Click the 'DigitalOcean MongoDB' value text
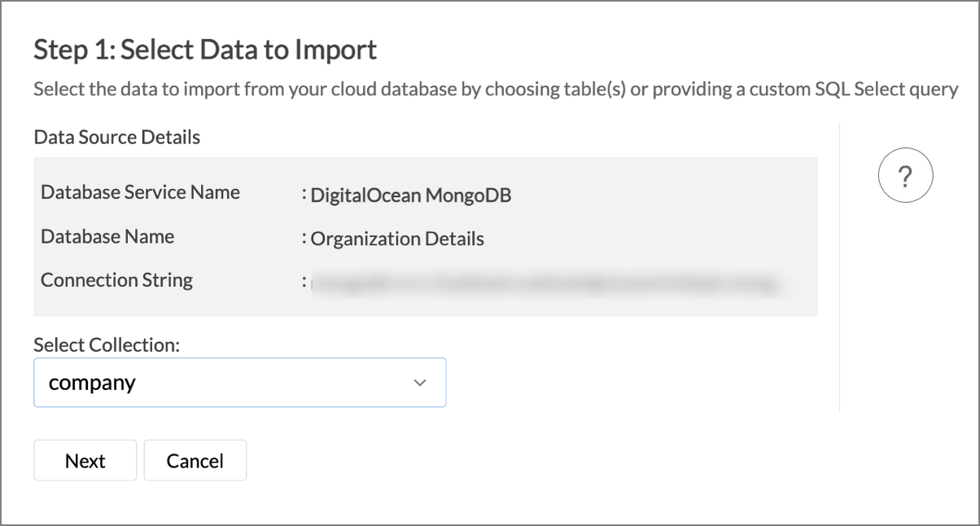The image size is (980, 526). pos(410,195)
